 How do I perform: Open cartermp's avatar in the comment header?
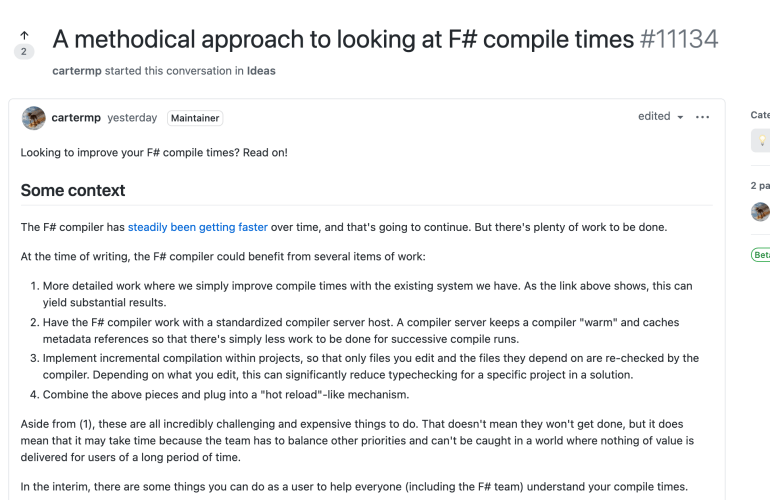(33, 118)
